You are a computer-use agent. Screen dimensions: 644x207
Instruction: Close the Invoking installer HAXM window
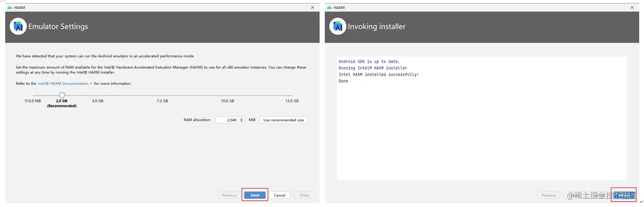[x=632, y=7]
